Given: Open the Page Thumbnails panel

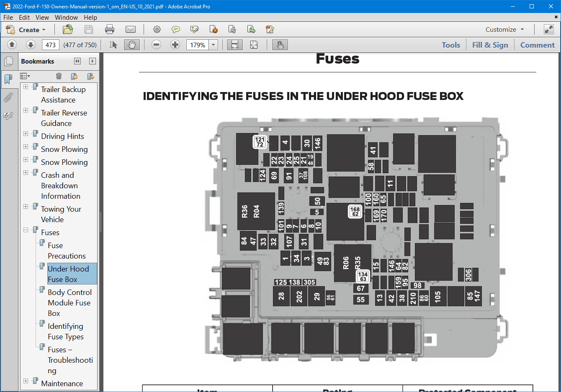Looking at the screenshot, I should (9, 61).
